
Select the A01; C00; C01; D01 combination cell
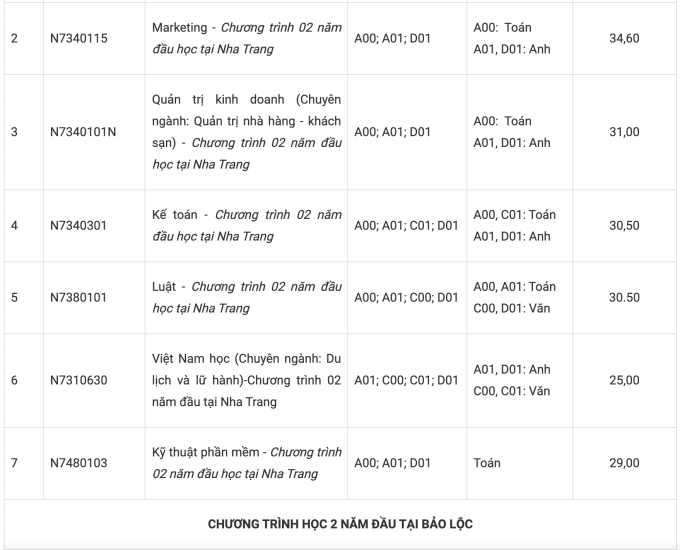point(406,381)
